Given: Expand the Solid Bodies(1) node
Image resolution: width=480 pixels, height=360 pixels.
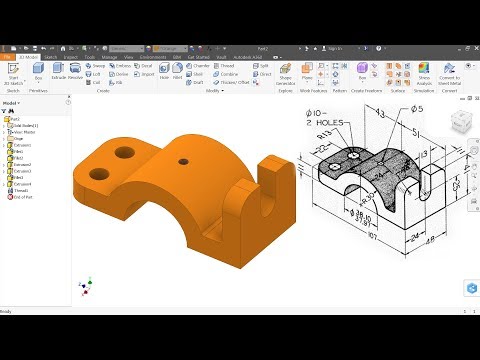Looking at the screenshot, I should [x=4, y=126].
